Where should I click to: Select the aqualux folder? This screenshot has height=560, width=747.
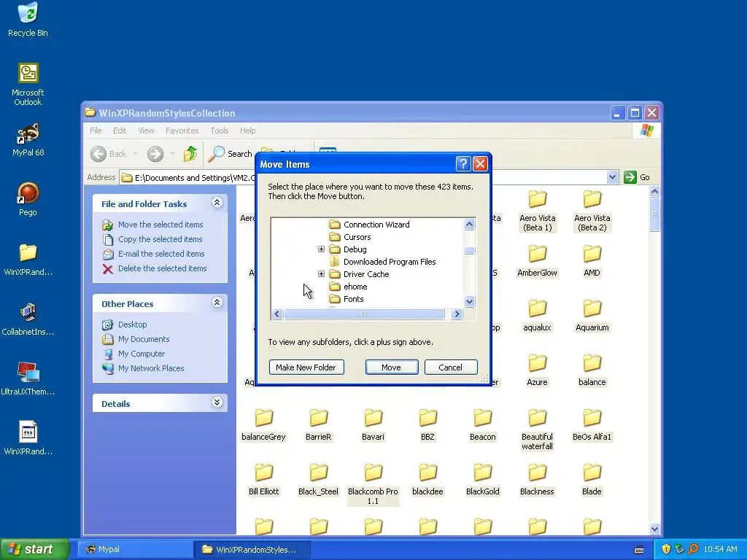coord(538,315)
